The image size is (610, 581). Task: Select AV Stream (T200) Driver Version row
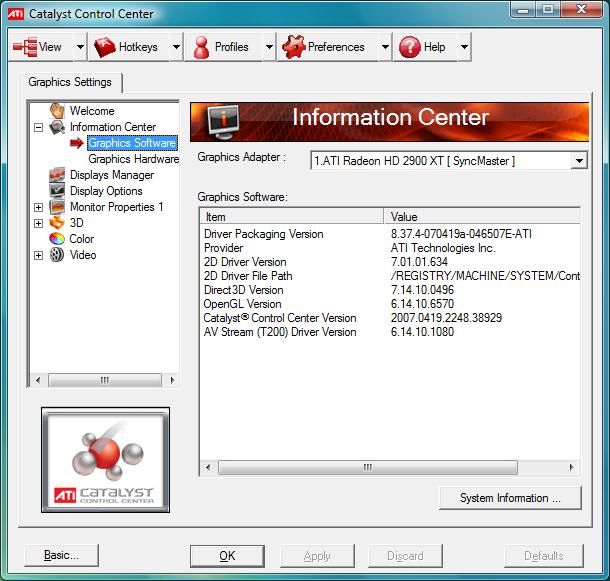tap(390, 332)
